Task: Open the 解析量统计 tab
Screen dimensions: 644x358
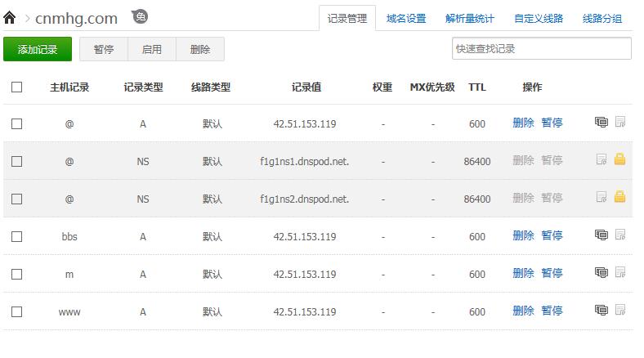Action: point(470,19)
